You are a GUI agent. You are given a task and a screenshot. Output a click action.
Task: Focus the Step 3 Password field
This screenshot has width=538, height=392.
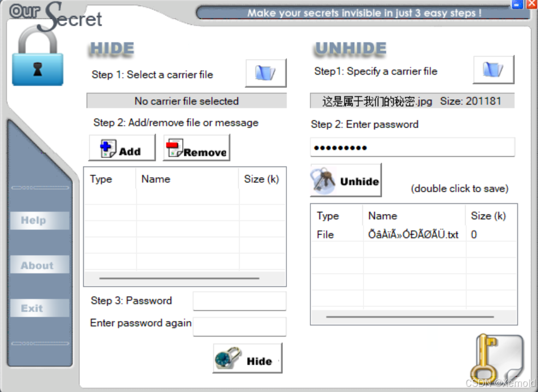[x=240, y=301]
